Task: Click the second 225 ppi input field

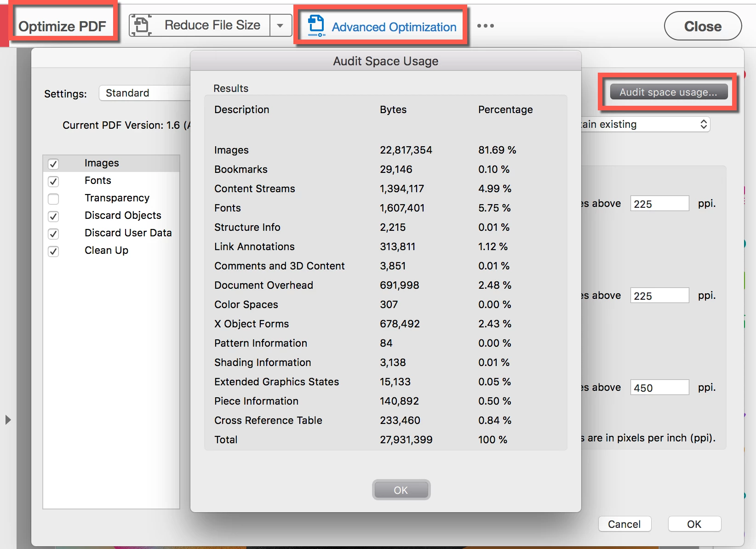Action: [x=659, y=296]
